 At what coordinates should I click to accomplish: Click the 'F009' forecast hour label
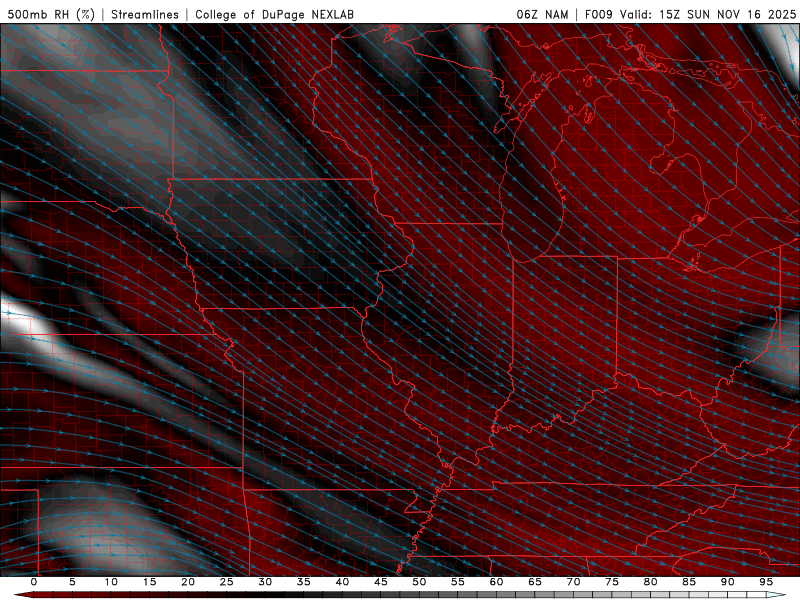coord(598,14)
